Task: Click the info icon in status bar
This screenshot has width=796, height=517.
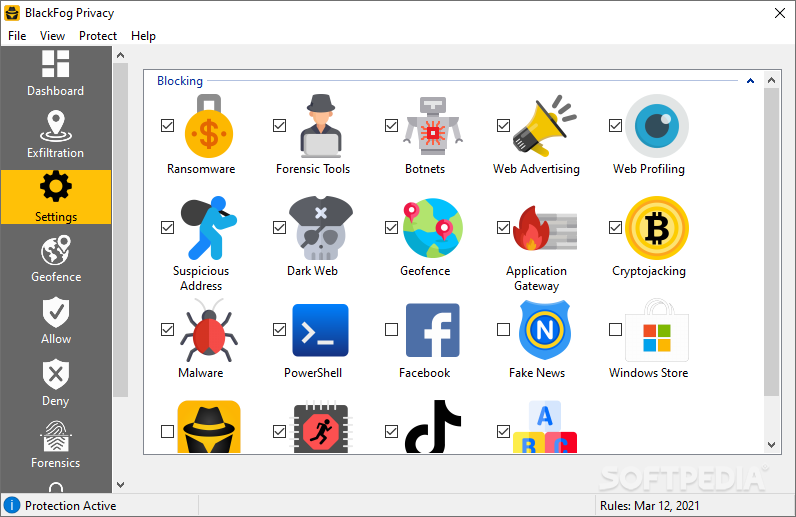Action: click(12, 505)
